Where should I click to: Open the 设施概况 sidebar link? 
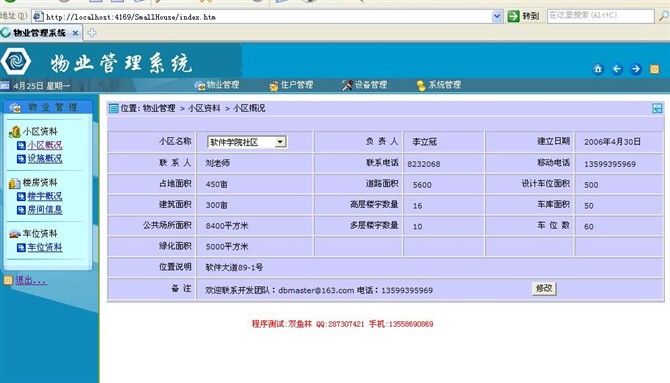point(45,159)
